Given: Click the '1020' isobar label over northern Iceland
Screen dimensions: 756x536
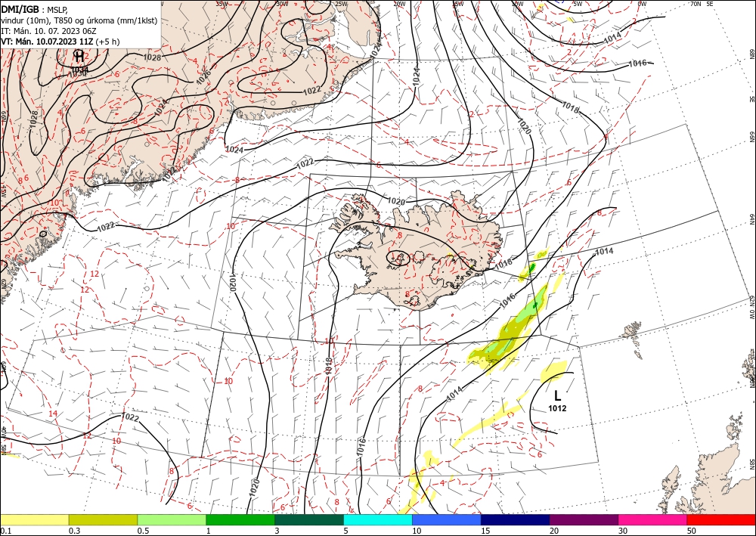Looking at the screenshot, I should click(396, 202).
